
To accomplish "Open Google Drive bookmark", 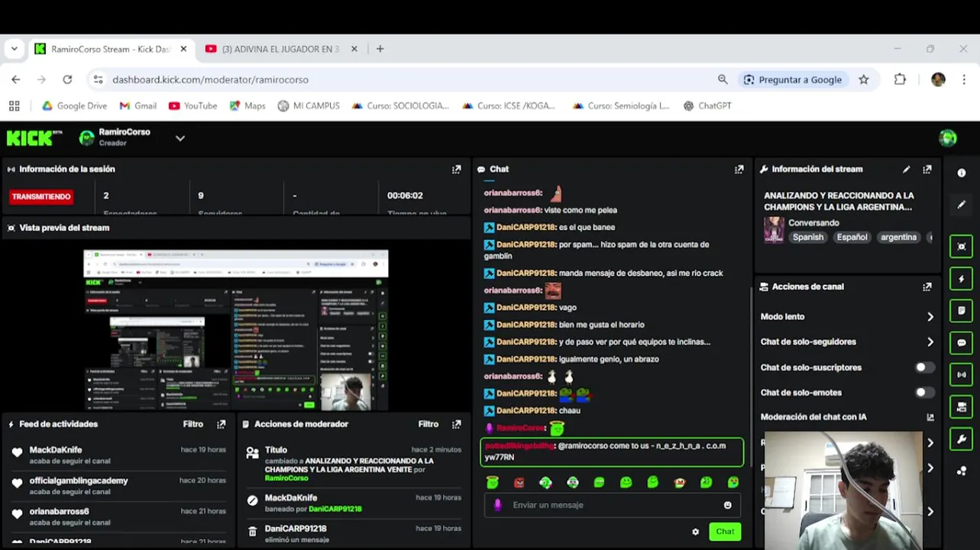I will pyautogui.click(x=74, y=106).
